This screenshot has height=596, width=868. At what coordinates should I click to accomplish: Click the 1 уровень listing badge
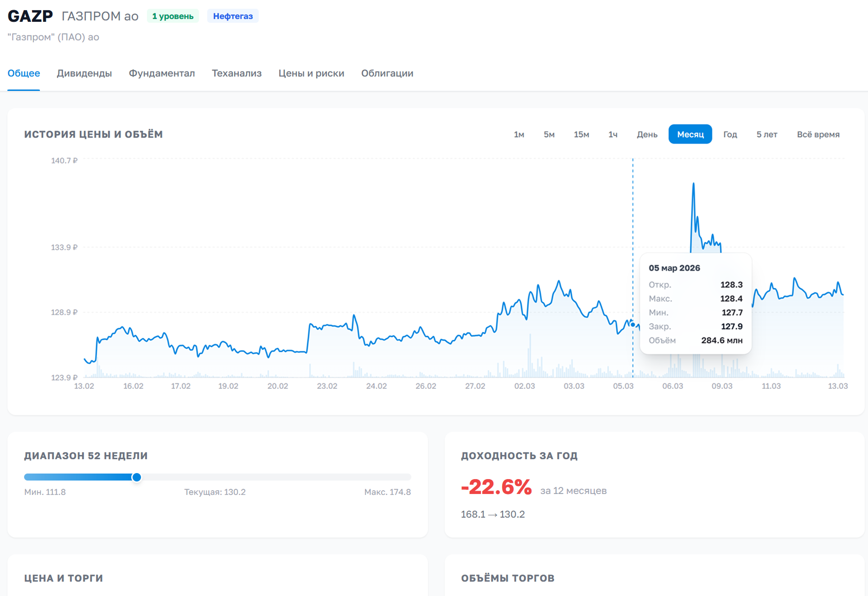(x=172, y=15)
